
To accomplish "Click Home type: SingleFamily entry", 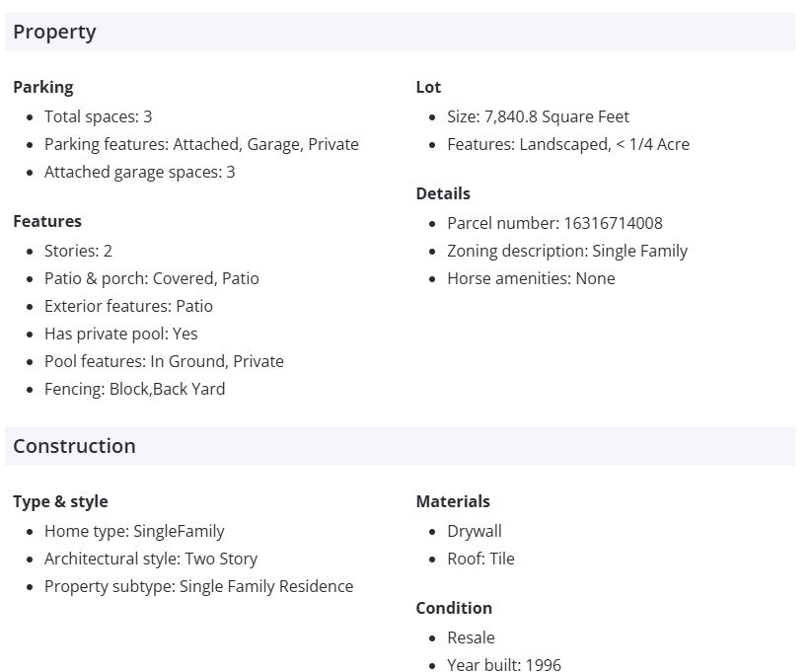I will tap(134, 531).
